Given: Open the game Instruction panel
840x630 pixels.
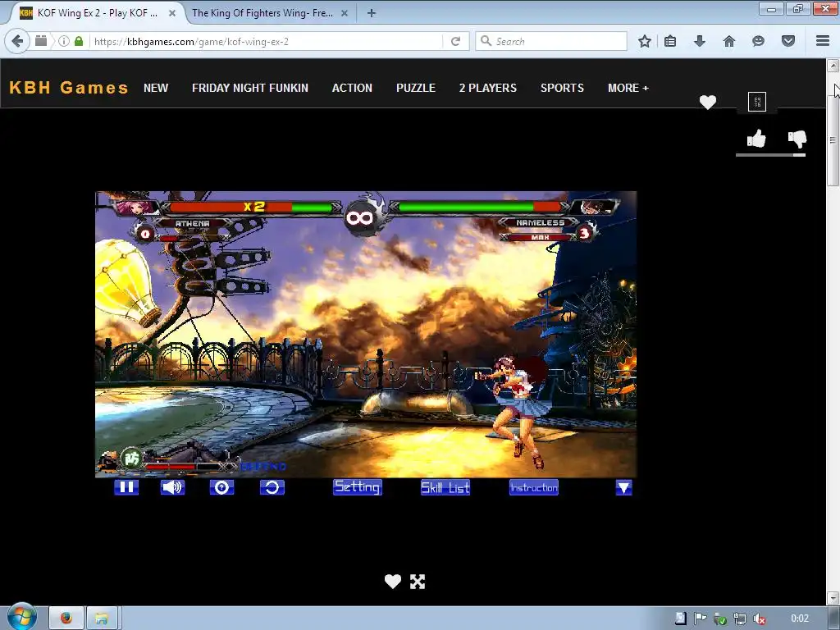Looking at the screenshot, I should tap(533, 487).
